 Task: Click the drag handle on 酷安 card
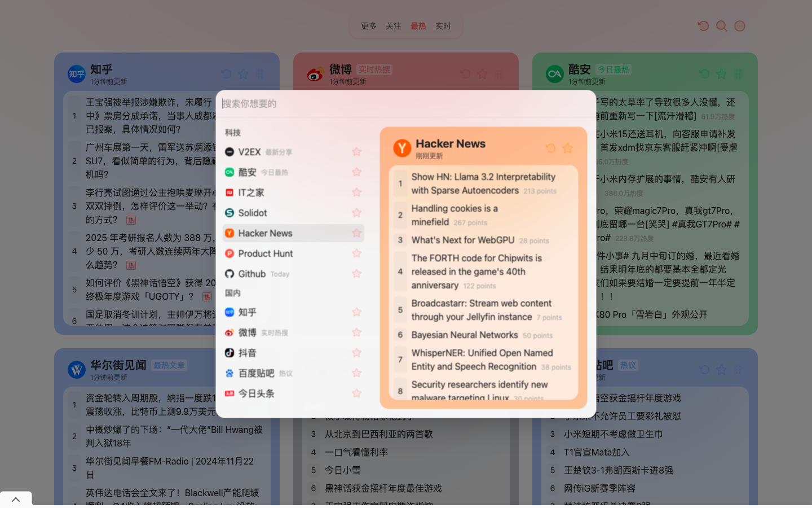pyautogui.click(x=738, y=74)
